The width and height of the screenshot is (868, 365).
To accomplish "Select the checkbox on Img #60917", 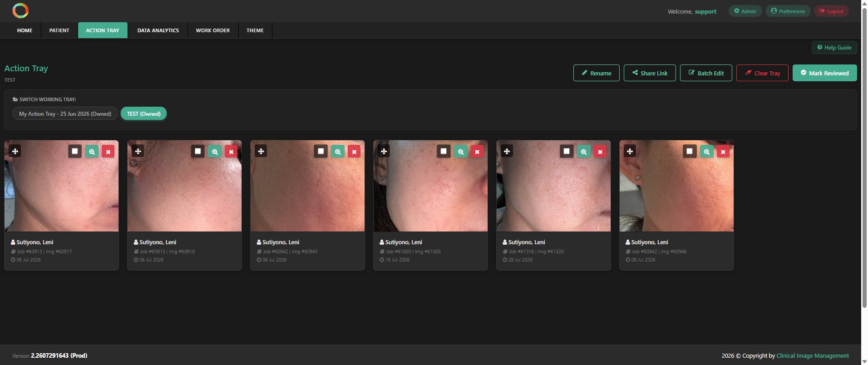I will (x=75, y=151).
